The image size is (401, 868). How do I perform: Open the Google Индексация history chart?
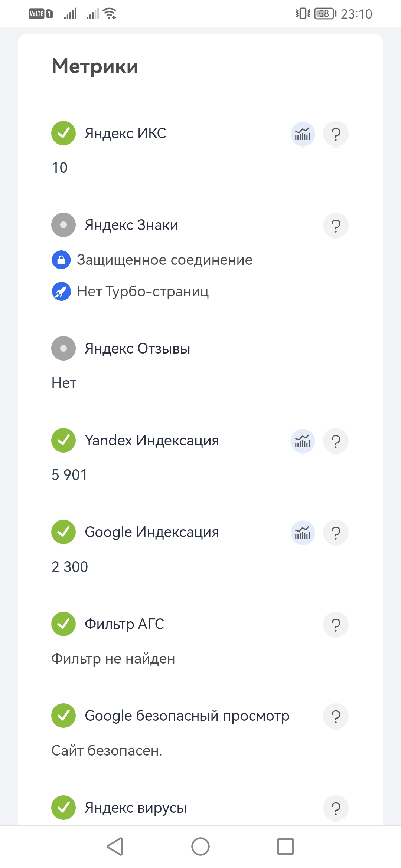click(303, 533)
